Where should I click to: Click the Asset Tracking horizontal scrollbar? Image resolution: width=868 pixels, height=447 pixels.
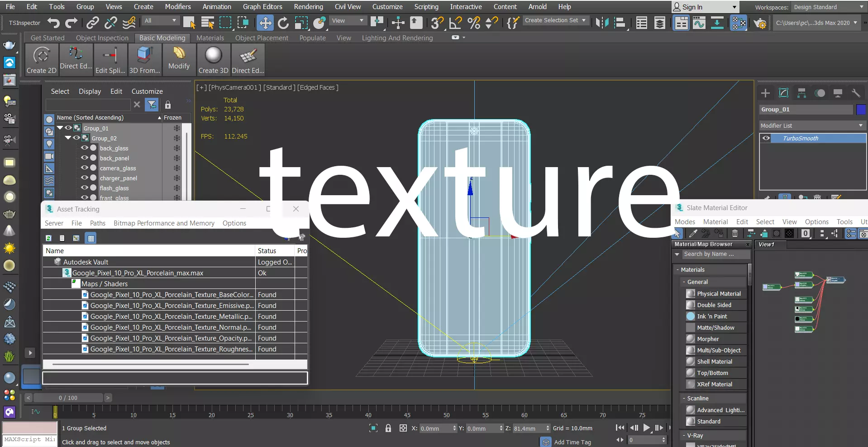[x=150, y=364]
